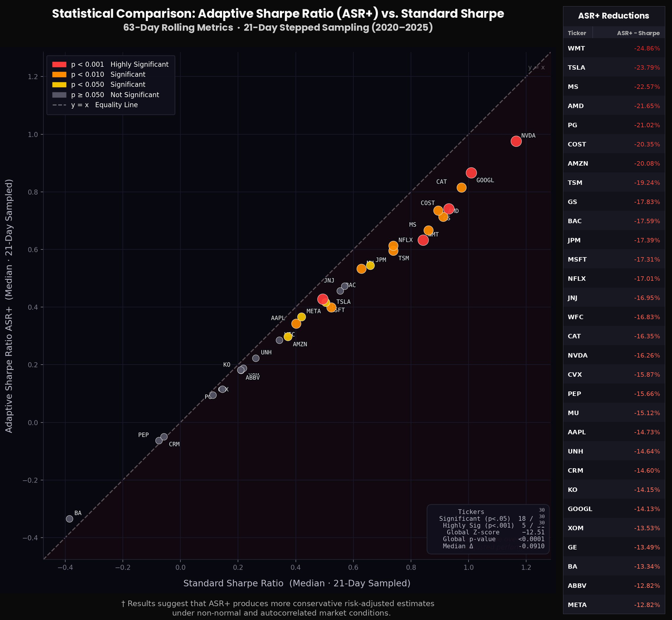Image resolution: width=672 pixels, height=620 pixels.
Task: Click the AAPL row in the ASR+ Reductions table
Action: [x=614, y=432]
